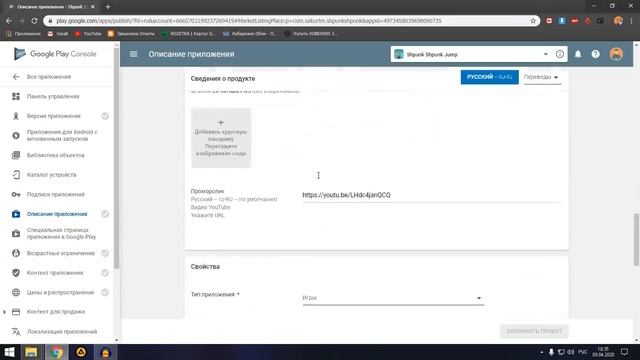640x360 pixels.
Task: Open Возрастные ограничения icon
Action: pos(16,253)
